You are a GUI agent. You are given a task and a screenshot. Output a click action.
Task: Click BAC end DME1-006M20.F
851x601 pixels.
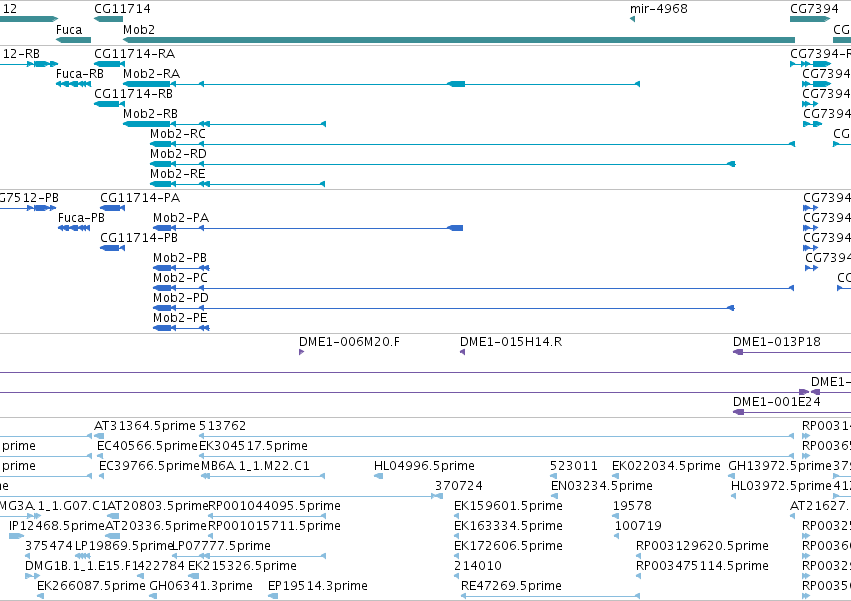[302, 352]
